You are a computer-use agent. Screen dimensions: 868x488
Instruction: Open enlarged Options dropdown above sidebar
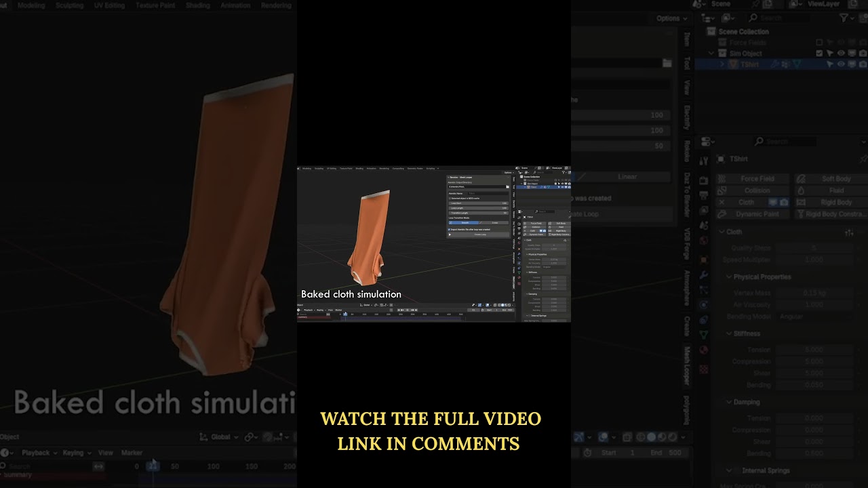[x=672, y=18]
